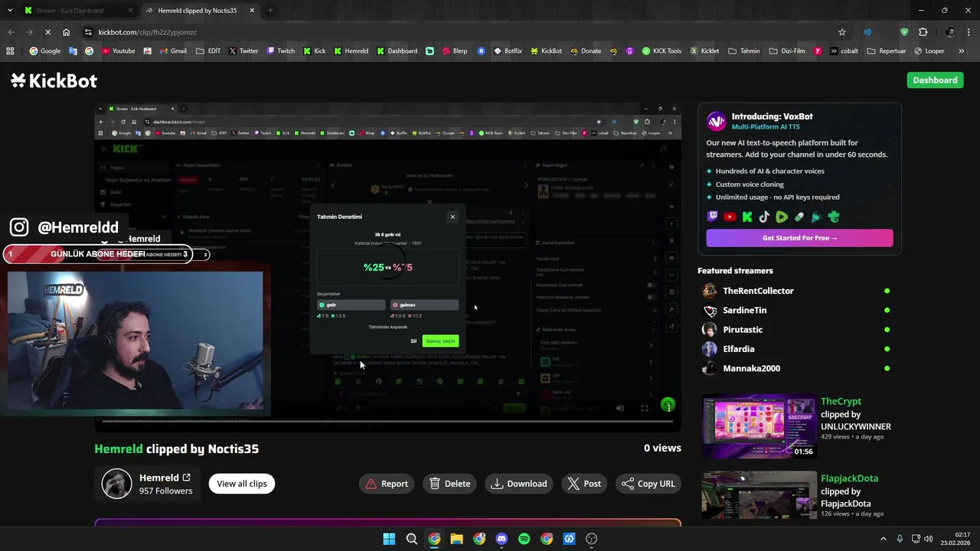
Task: Open a new browser tab
Action: coord(270,11)
